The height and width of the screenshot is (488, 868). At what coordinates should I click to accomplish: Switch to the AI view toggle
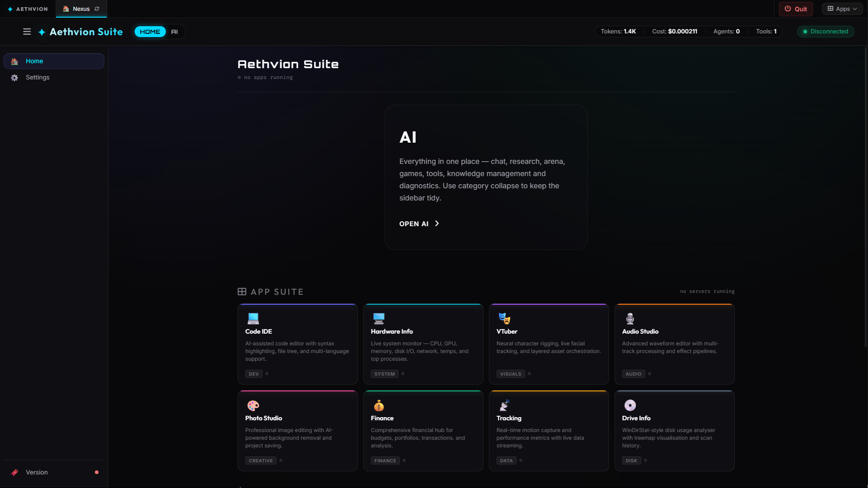click(x=174, y=32)
